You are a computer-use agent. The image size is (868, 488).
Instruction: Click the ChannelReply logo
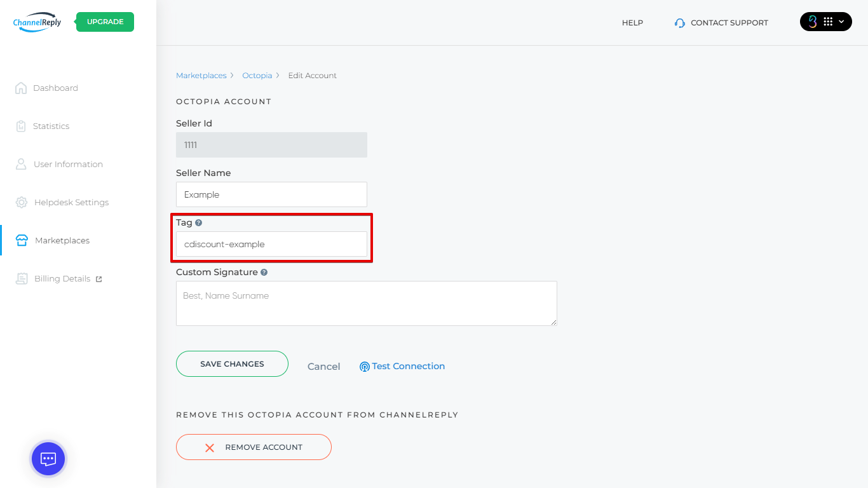click(x=37, y=22)
